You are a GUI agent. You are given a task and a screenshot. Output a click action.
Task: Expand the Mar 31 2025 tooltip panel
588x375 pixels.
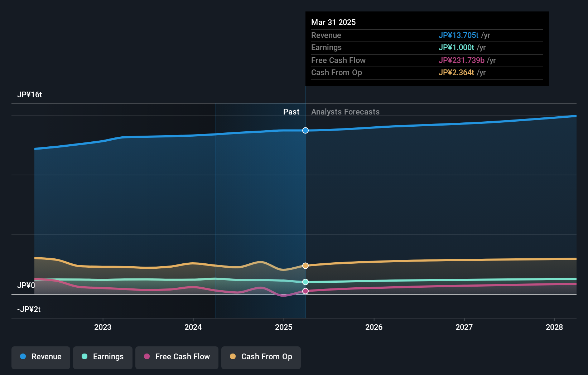[x=427, y=48]
